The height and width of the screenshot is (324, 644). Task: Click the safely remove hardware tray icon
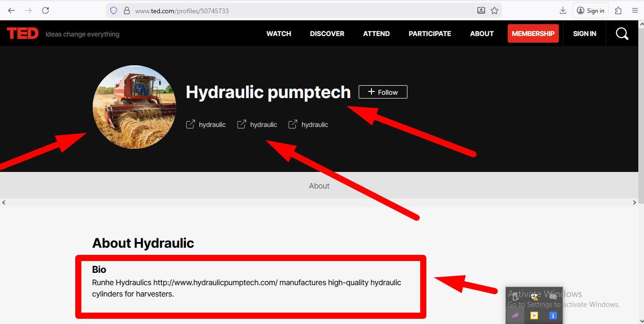click(515, 297)
